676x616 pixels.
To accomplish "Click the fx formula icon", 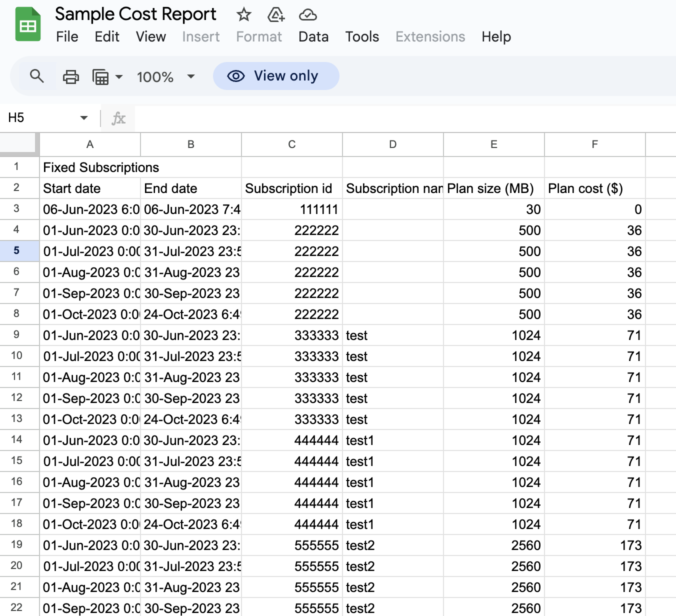I will click(118, 118).
